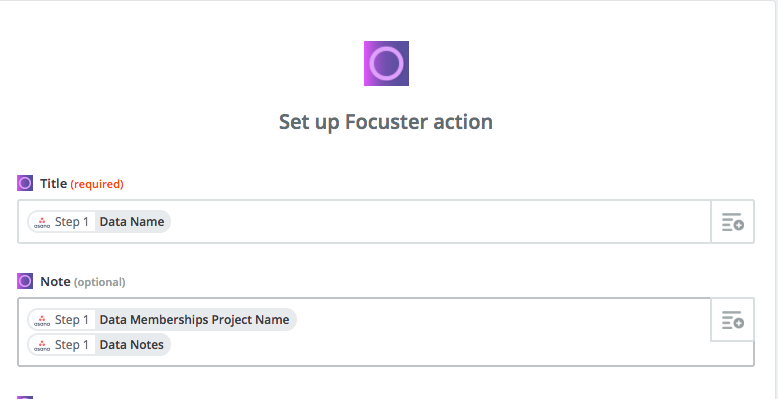Click the large Focuster logo icon

tap(386, 64)
